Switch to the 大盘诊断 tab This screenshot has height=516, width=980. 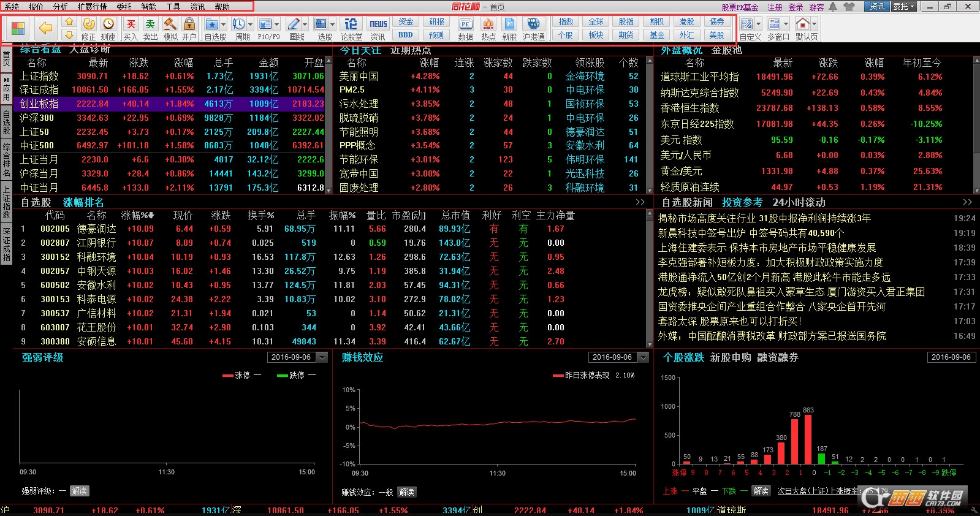(x=90, y=50)
